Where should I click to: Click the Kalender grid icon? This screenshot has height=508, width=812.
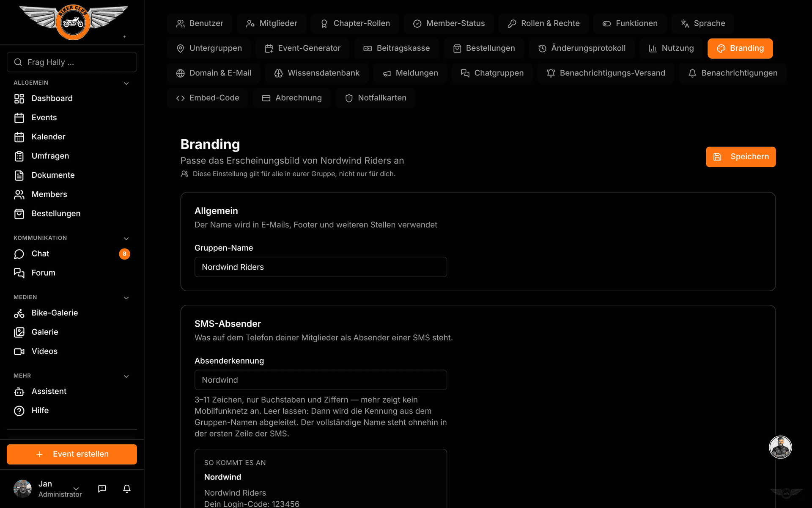pos(19,137)
